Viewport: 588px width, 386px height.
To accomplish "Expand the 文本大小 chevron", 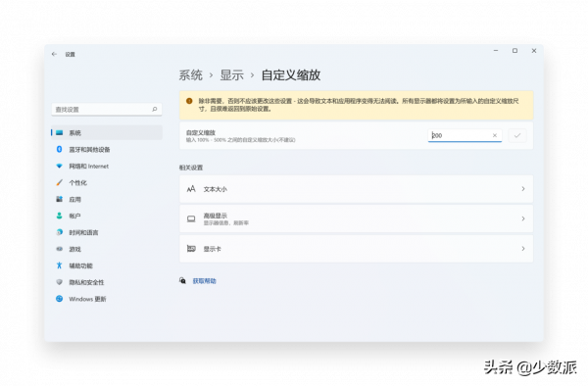I will (x=523, y=189).
